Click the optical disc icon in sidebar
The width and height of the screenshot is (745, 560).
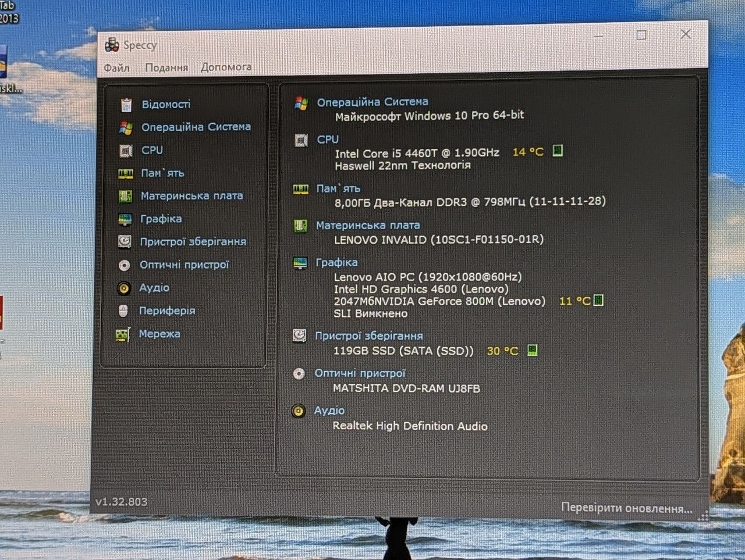[124, 265]
